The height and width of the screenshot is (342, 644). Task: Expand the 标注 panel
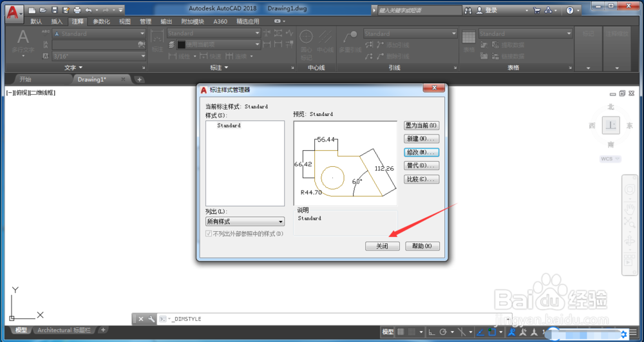219,68
